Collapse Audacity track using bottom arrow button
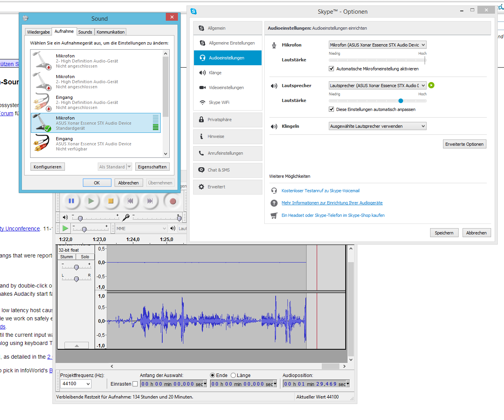 pyautogui.click(x=77, y=346)
